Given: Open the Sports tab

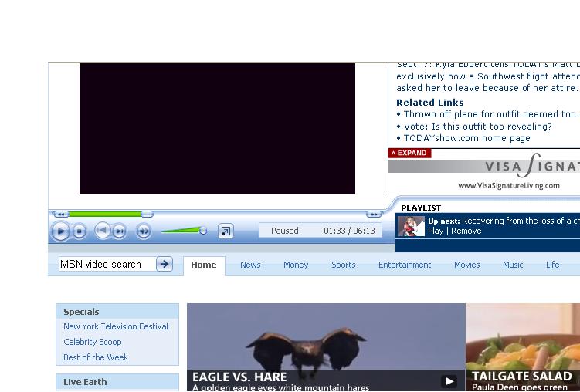Looking at the screenshot, I should tap(344, 265).
